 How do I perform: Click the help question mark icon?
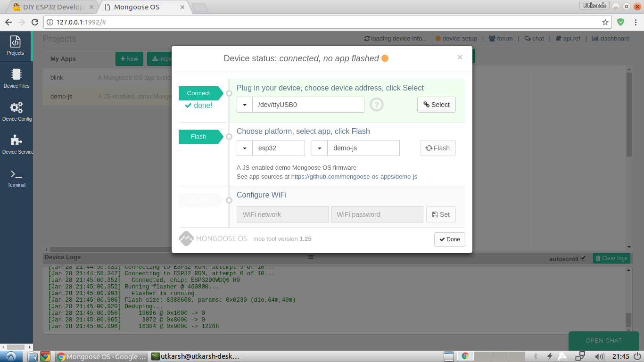(376, 105)
